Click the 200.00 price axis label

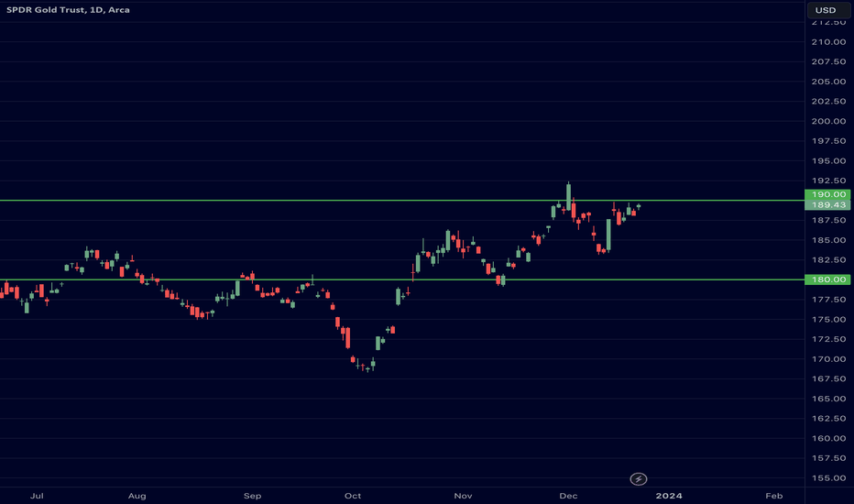tap(828, 121)
